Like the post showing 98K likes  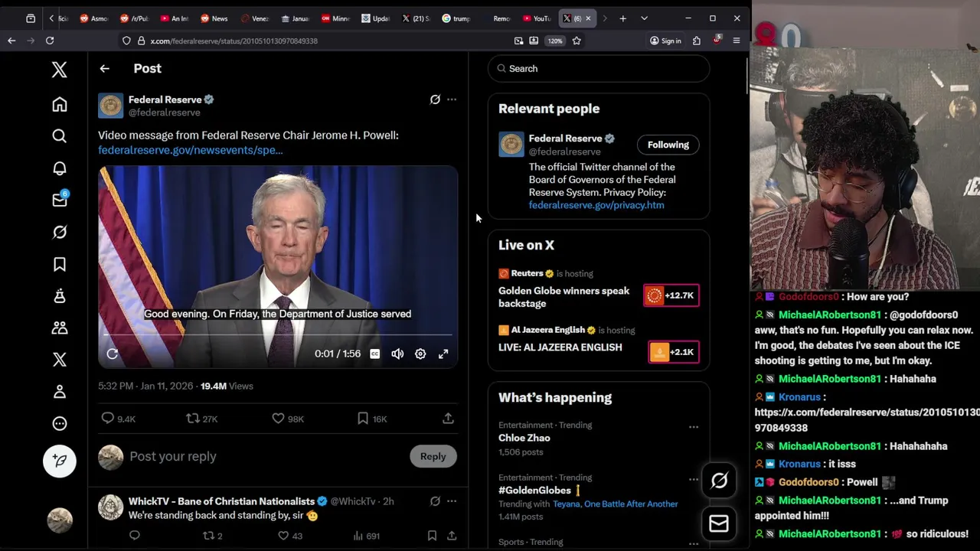pos(278,419)
